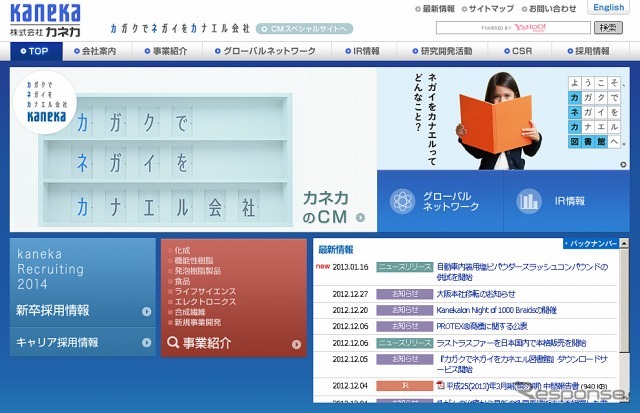Screen dimensions: 640x413
Task: Click the PDF icon on the 2012.12.04 row
Action: 440,385
